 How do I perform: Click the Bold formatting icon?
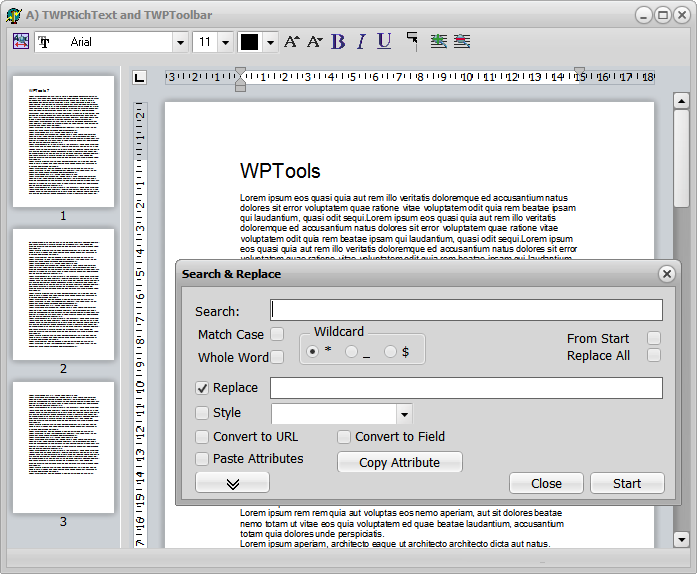click(338, 41)
